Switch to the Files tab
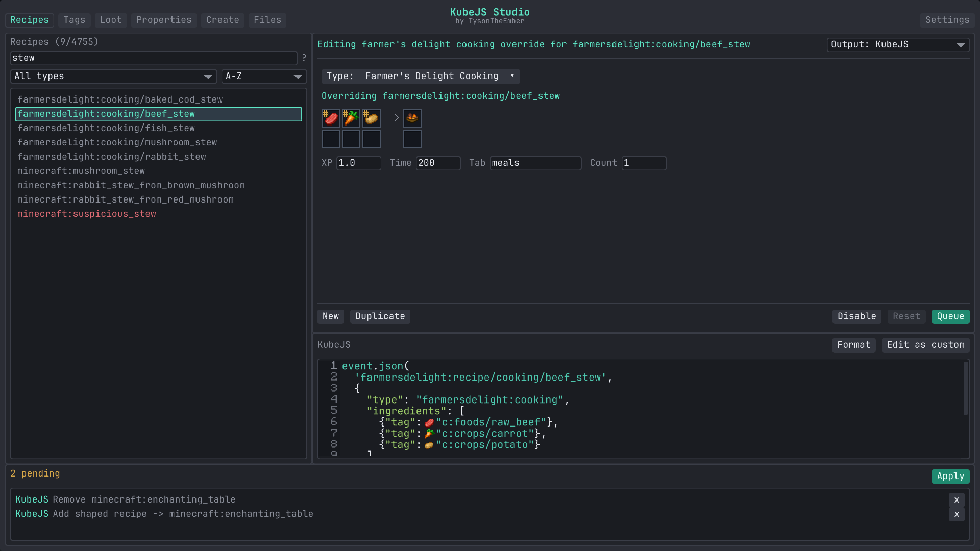This screenshot has width=980, height=551. coord(267,20)
